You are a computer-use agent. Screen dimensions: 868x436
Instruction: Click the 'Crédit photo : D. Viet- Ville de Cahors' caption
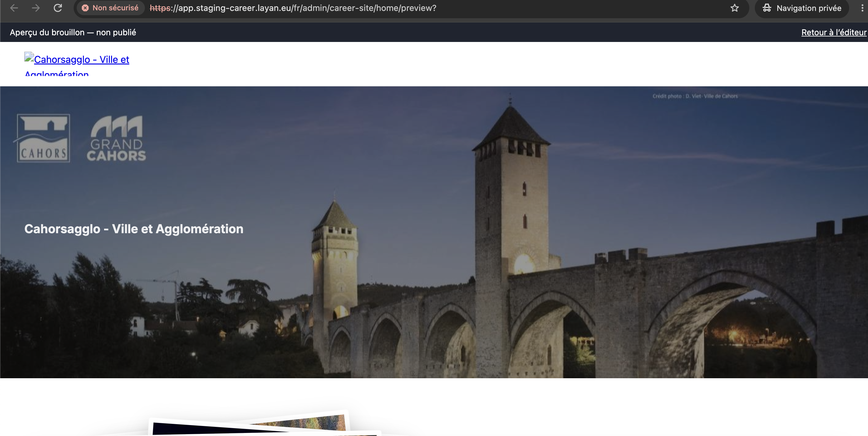pos(695,96)
